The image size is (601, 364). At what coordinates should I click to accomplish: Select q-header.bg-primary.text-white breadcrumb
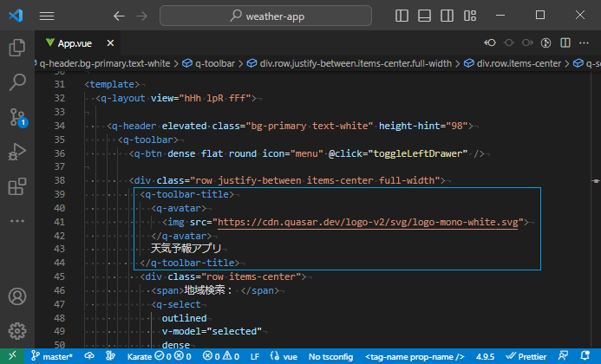104,63
